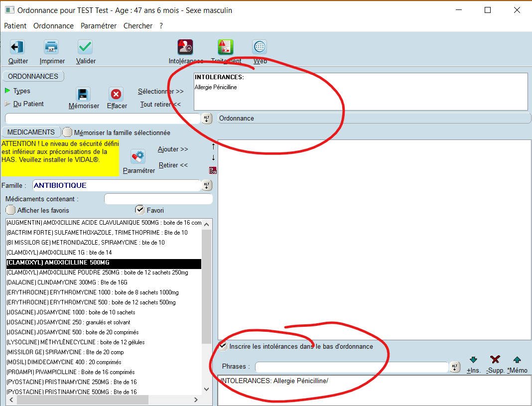Open the Chercher menu
532x406 pixels.
[138, 26]
